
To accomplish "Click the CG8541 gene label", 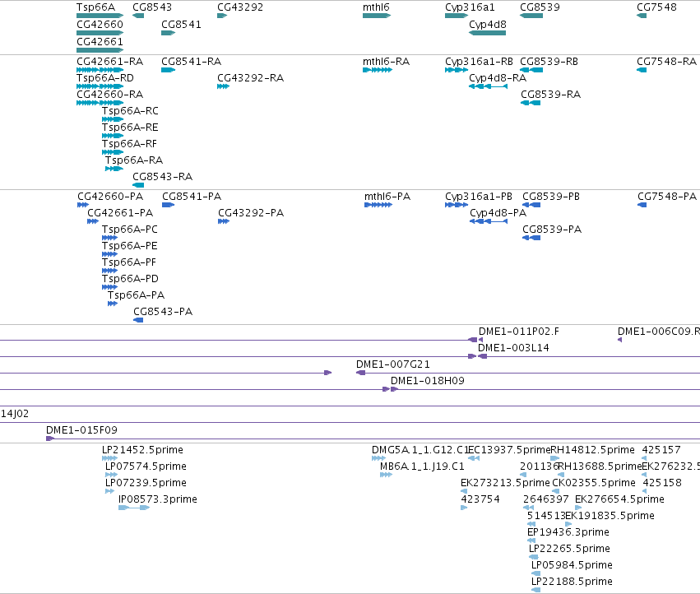I will [x=181, y=24].
